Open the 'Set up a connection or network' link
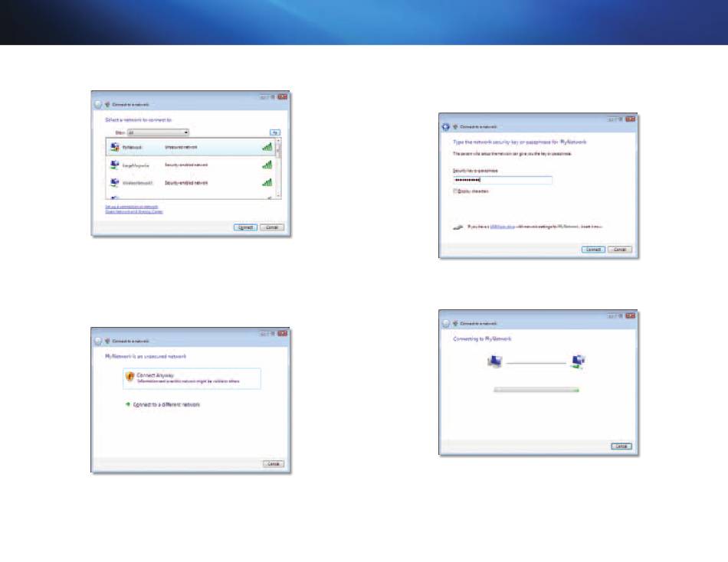The height and width of the screenshot is (562, 728). coord(132,206)
